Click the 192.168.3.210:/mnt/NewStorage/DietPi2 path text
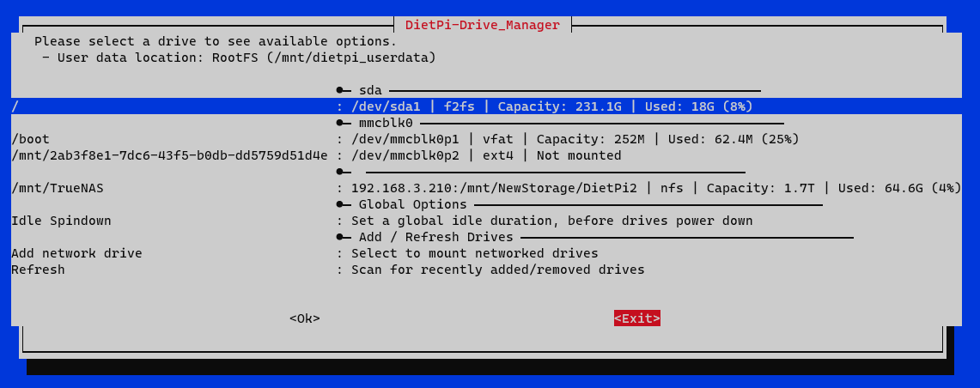This screenshot has width=980, height=388. click(494, 187)
